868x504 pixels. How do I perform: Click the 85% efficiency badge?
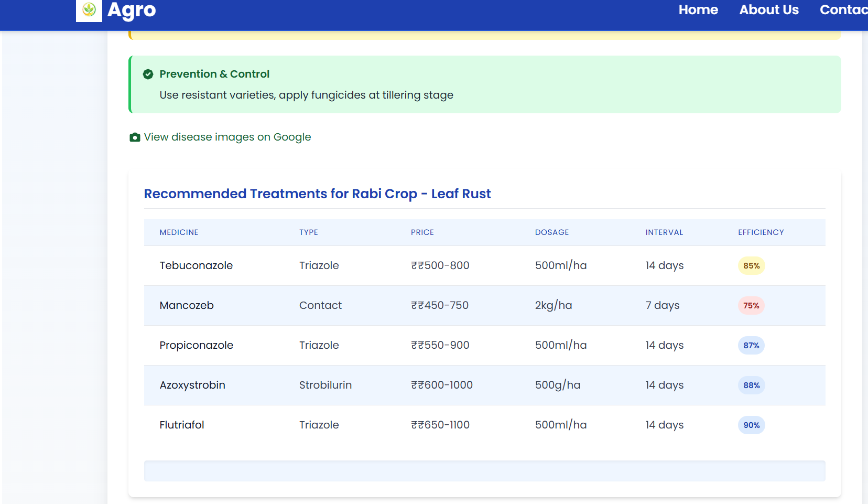pos(752,266)
